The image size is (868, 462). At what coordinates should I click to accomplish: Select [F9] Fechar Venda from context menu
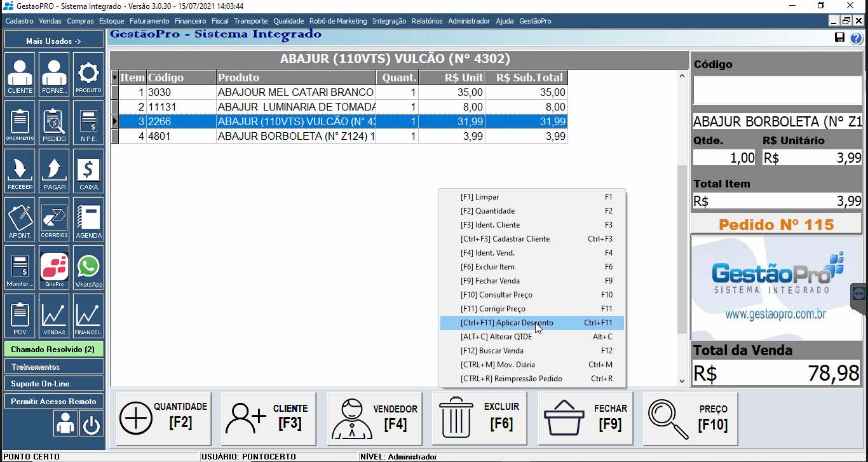pos(532,281)
